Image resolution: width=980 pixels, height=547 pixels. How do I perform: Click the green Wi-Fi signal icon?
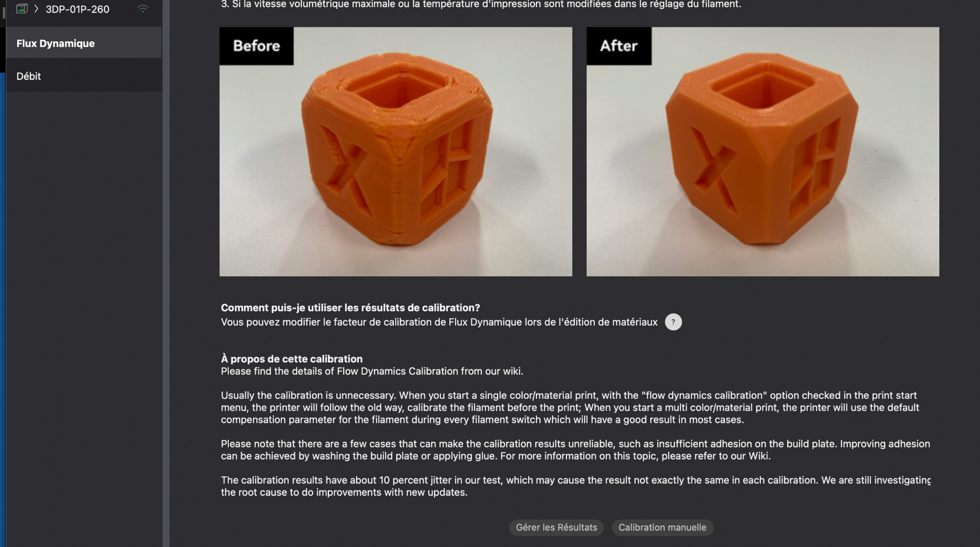pos(143,9)
